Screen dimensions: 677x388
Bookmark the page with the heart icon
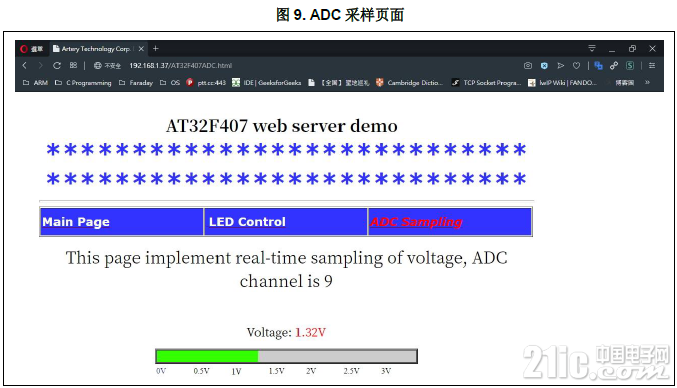[x=576, y=66]
